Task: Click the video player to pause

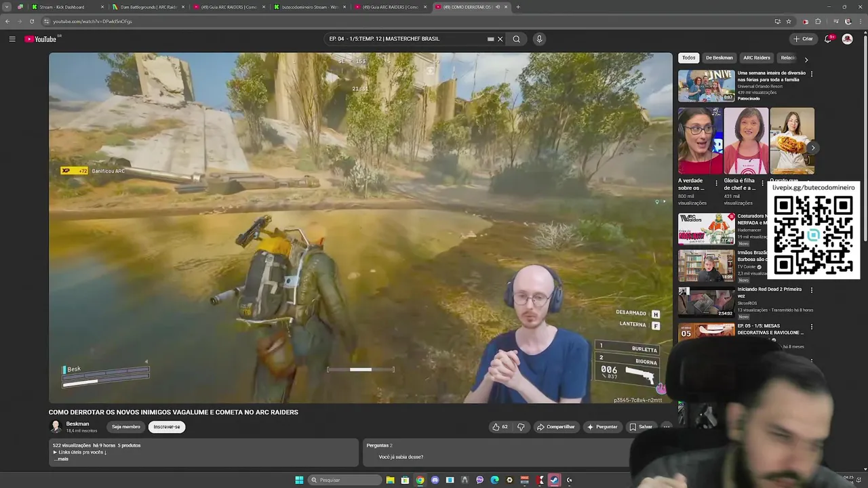Action: pyautogui.click(x=360, y=228)
